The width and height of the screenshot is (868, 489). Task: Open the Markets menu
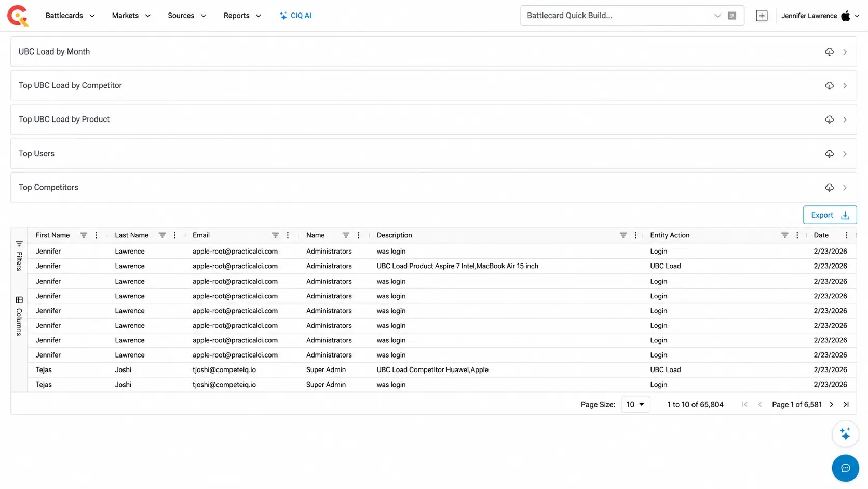click(x=131, y=16)
